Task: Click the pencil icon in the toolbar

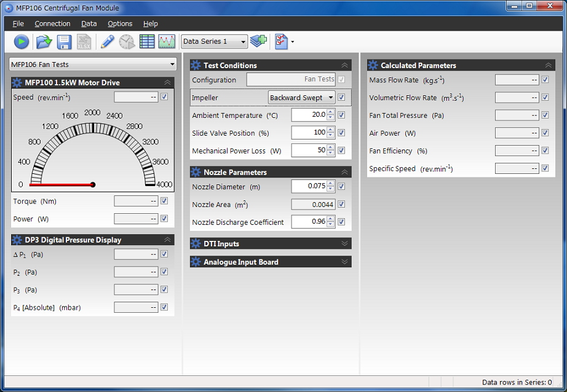Action: tap(108, 42)
